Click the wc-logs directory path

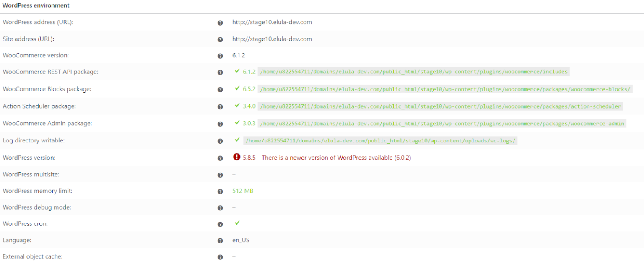380,141
